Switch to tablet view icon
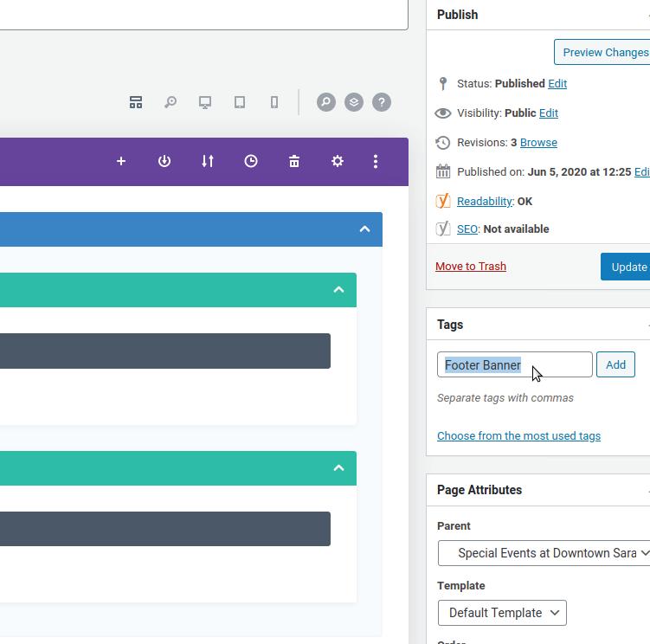The height and width of the screenshot is (644, 650). click(240, 102)
